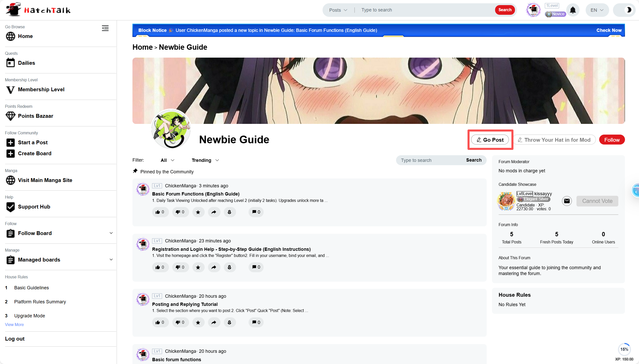
Task: Click the Go Post button
Action: [490, 140]
